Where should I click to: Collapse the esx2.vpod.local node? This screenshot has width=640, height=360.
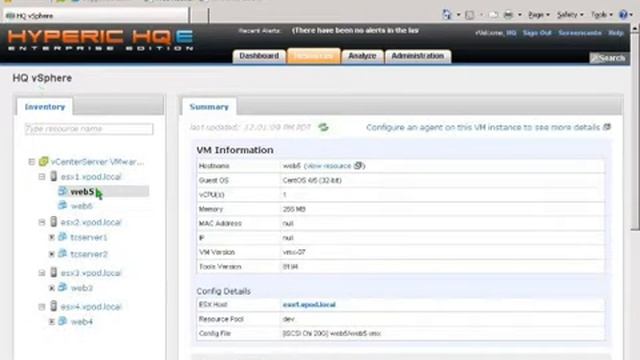[x=42, y=222]
